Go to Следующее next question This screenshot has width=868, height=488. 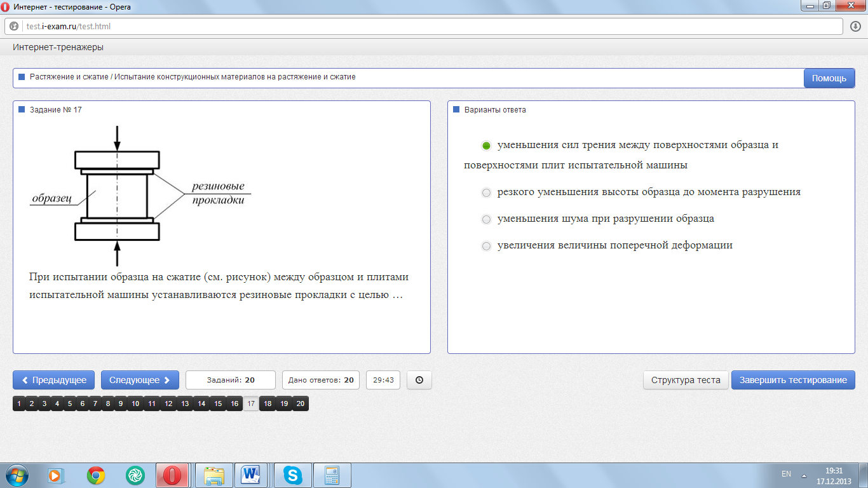(140, 380)
